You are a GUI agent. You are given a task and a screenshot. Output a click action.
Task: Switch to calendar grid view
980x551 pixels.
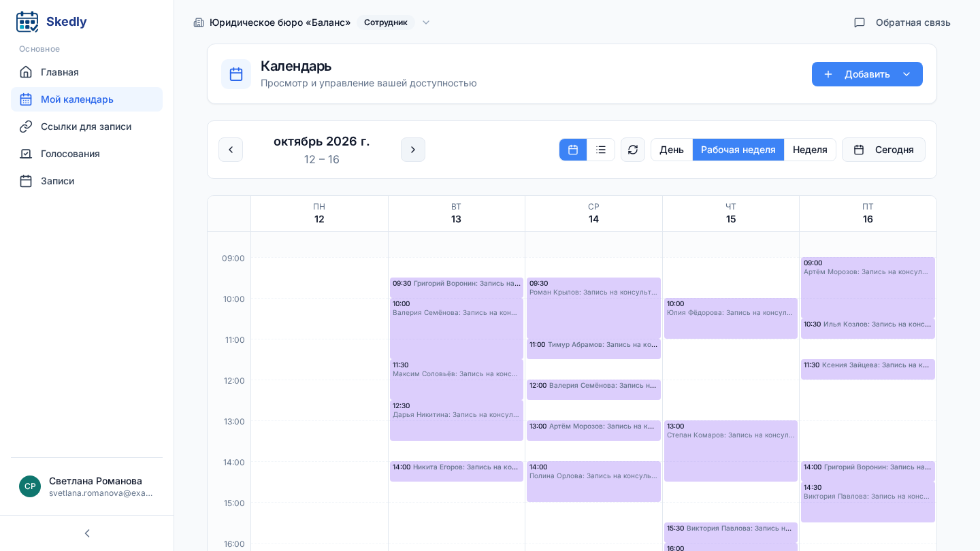point(573,150)
